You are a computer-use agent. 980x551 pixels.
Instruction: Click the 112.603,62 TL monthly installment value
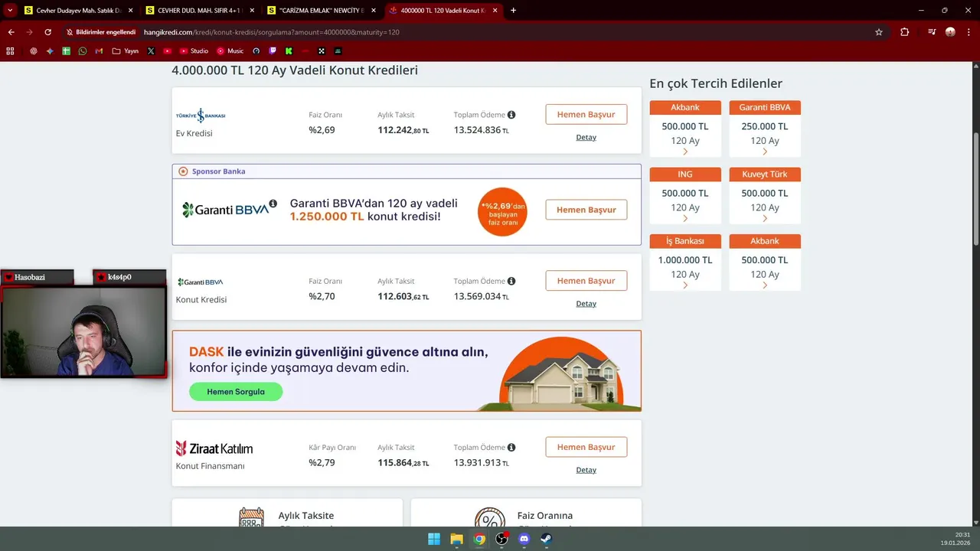tap(403, 297)
